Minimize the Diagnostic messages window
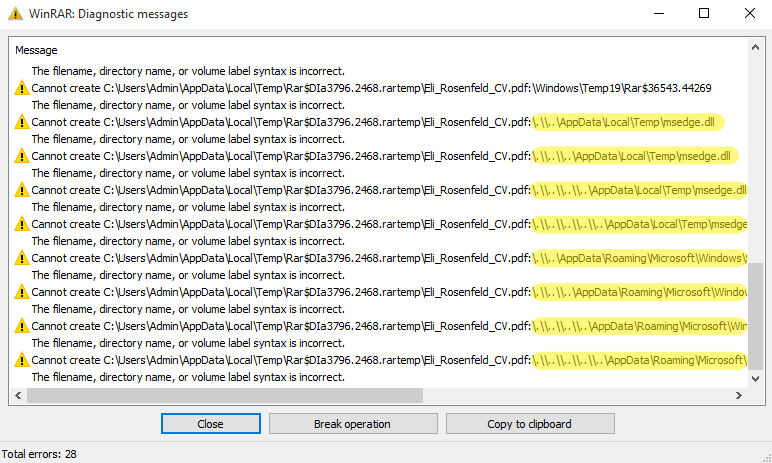Image resolution: width=772 pixels, height=463 pixels. [x=658, y=14]
